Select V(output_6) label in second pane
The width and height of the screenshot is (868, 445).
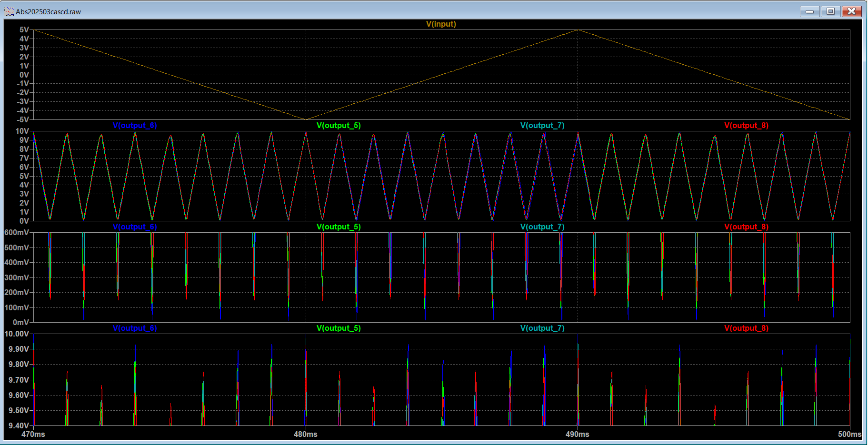(134, 125)
